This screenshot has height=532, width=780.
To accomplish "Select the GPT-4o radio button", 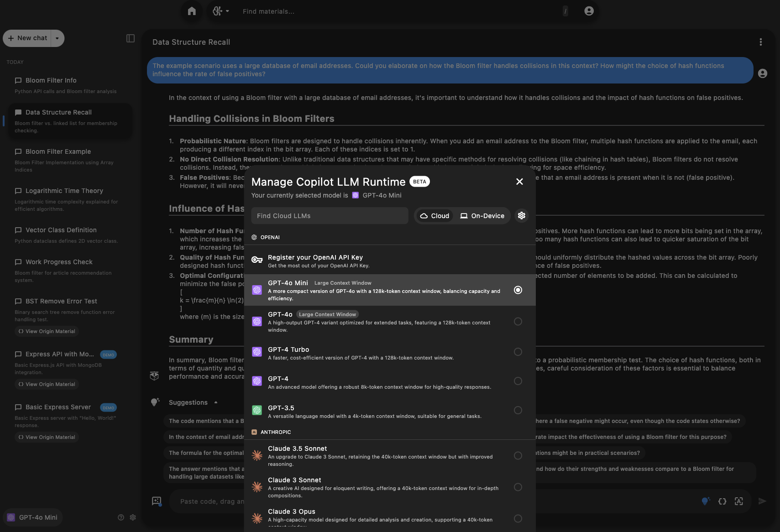I will pyautogui.click(x=518, y=322).
